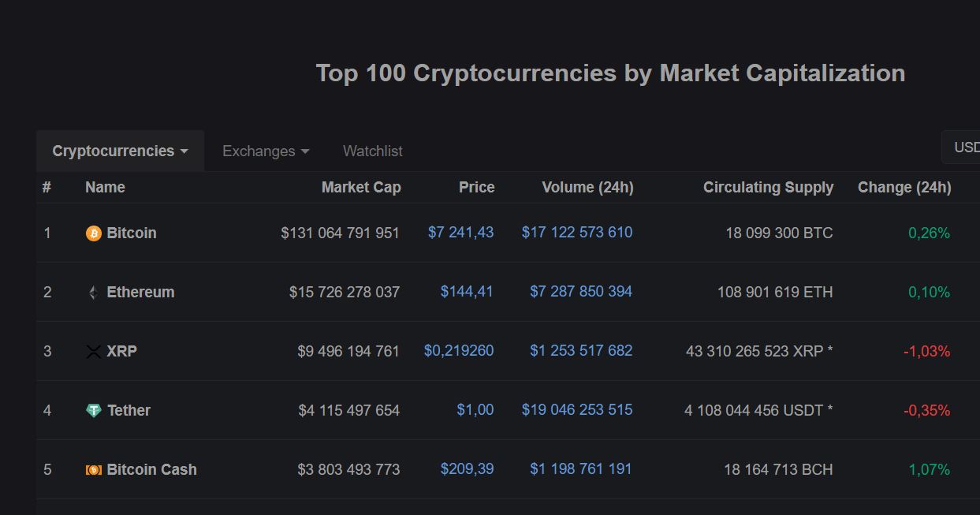The width and height of the screenshot is (980, 515).
Task: Sort by Change (24h) column header
Action: click(904, 188)
